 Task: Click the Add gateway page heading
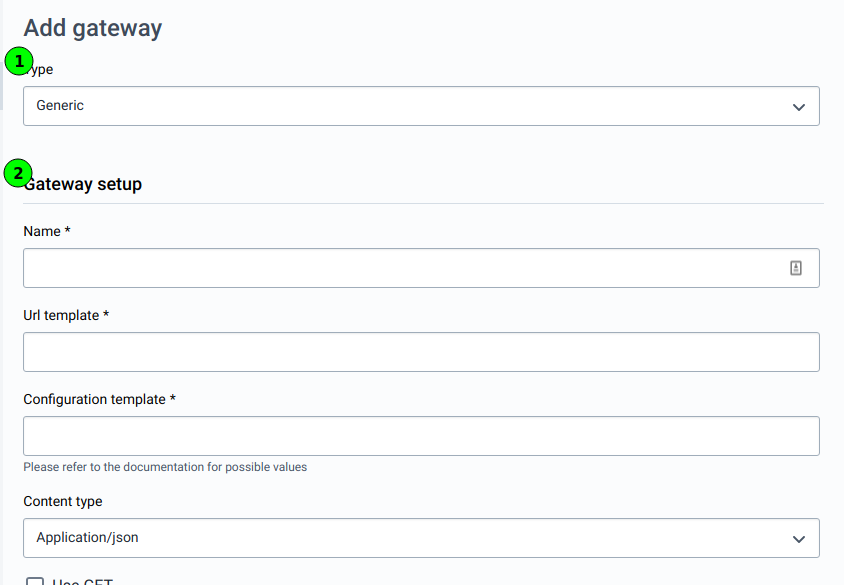pos(92,28)
